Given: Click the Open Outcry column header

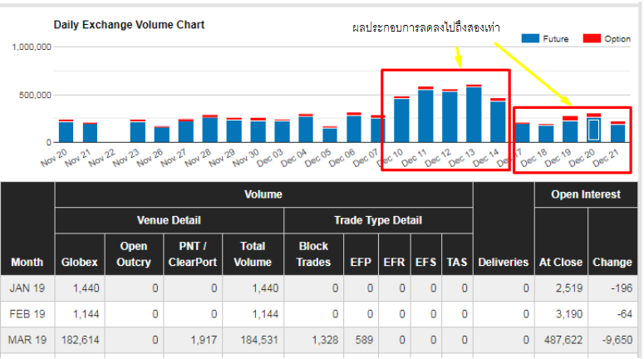Looking at the screenshot, I should pyautogui.click(x=134, y=253).
